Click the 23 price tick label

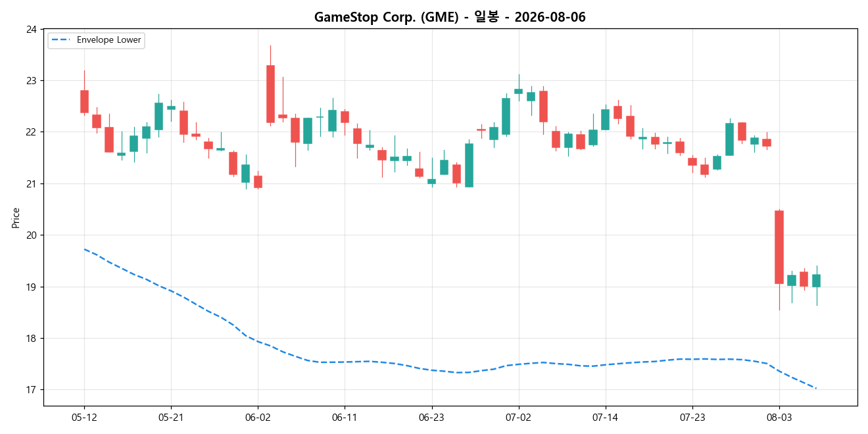click(x=32, y=81)
